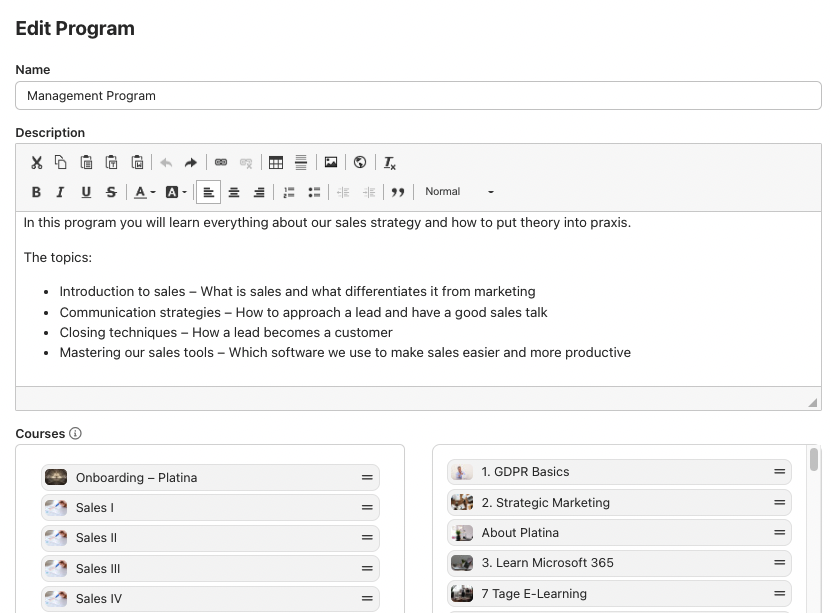The width and height of the screenshot is (831, 613).
Task: Open the background color dropdown
Action: (x=175, y=192)
